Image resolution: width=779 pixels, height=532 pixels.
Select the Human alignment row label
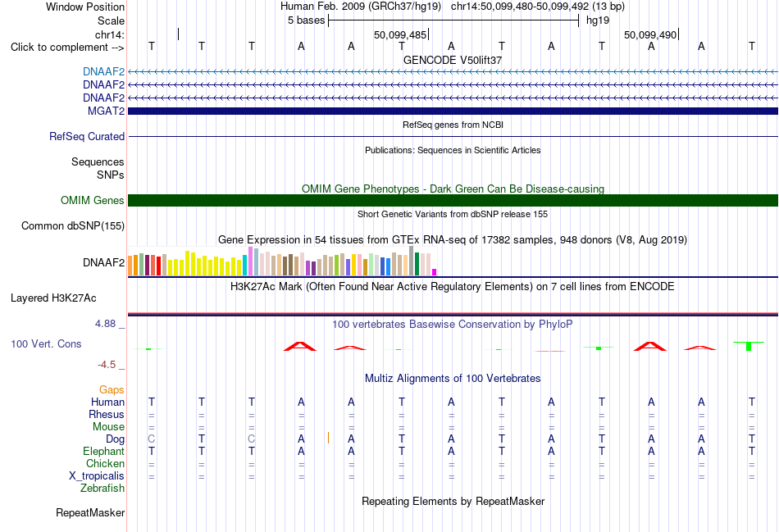pos(107,402)
